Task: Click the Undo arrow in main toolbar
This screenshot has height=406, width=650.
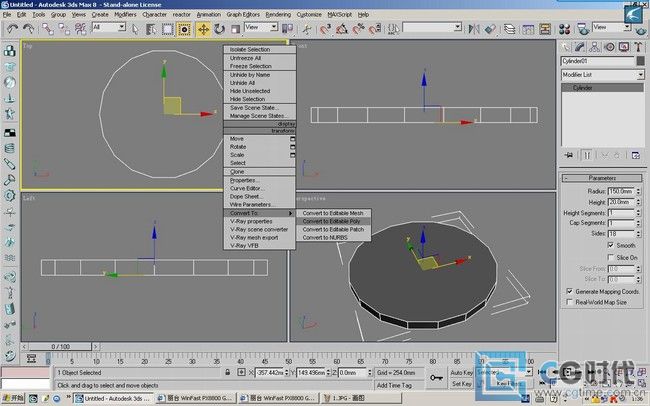Action: (x=12, y=29)
